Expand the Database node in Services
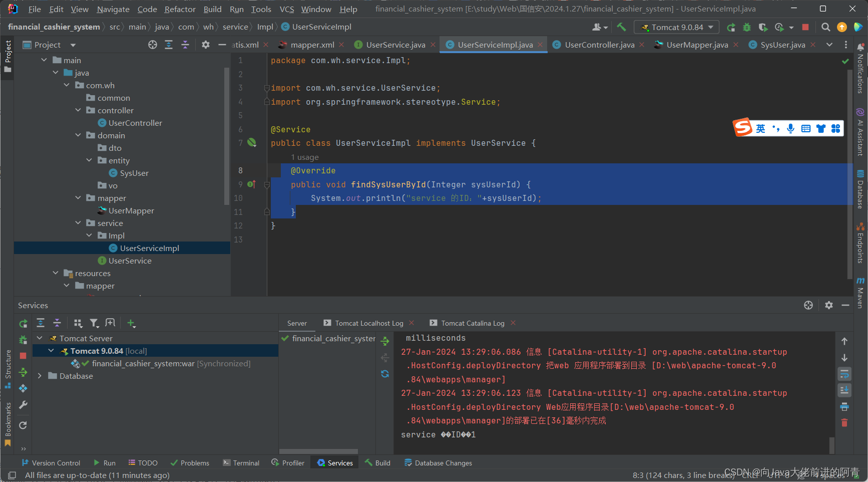868x482 pixels. (x=40, y=376)
